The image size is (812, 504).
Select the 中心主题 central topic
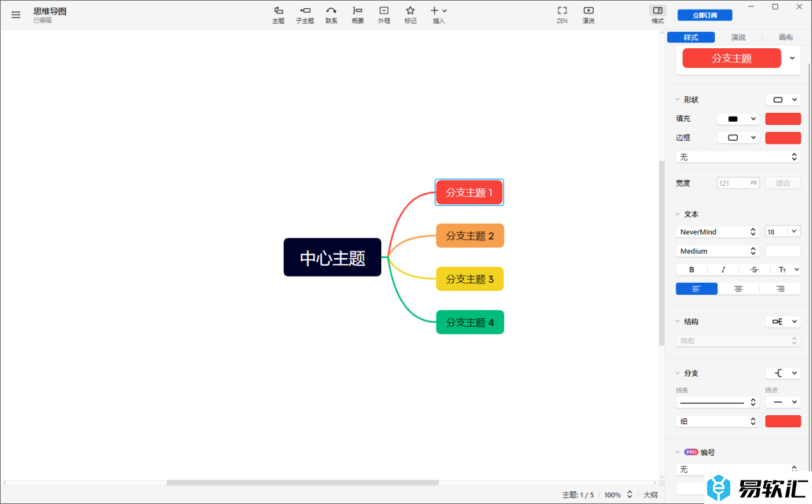tap(332, 257)
